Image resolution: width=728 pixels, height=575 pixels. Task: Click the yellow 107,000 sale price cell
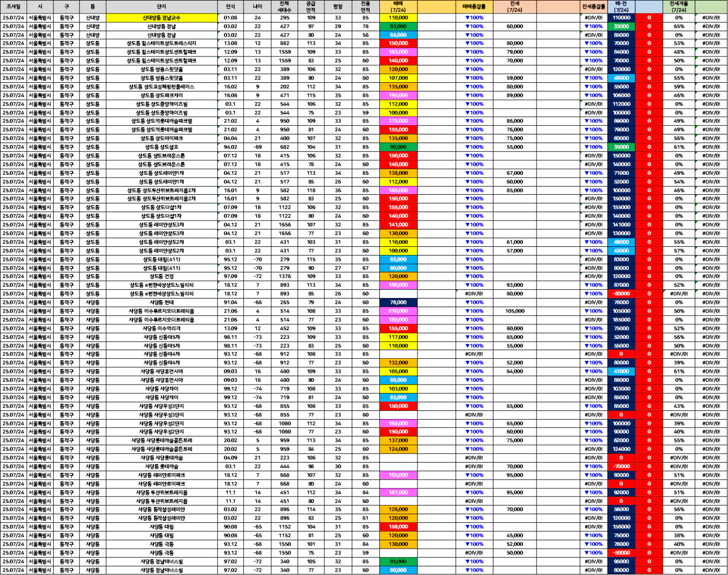tap(398, 78)
